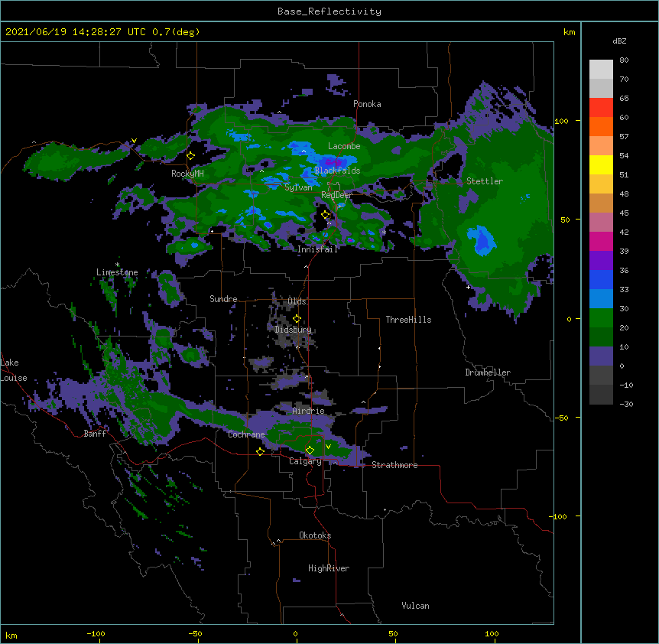
Task: Click the asterisk marker above Limestone
Action: (117, 265)
